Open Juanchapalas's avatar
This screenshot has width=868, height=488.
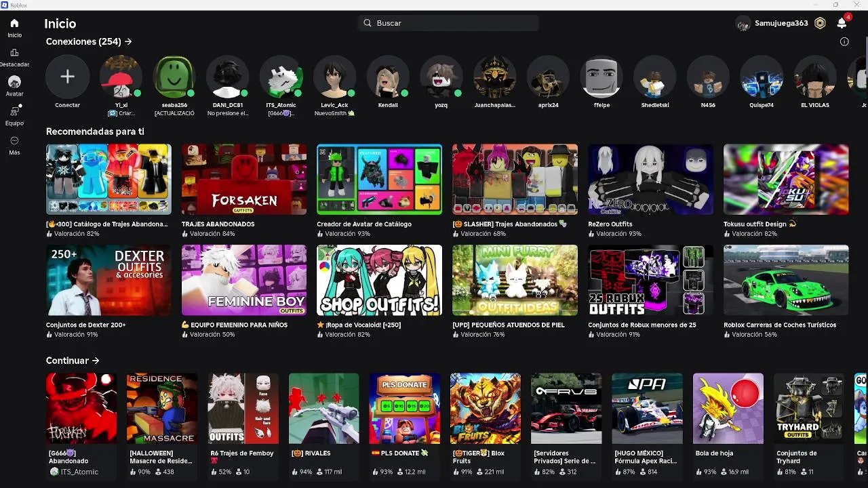click(494, 77)
